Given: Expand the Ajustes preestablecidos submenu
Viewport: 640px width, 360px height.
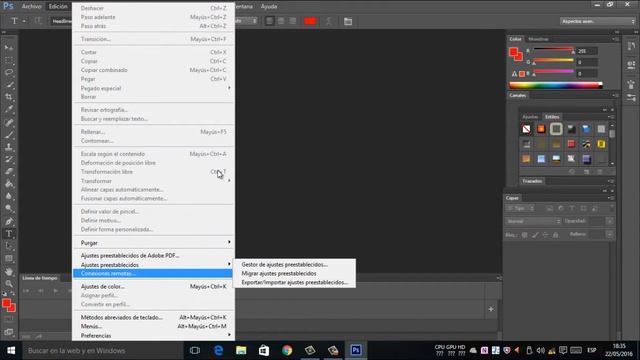Looking at the screenshot, I should click(x=153, y=264).
